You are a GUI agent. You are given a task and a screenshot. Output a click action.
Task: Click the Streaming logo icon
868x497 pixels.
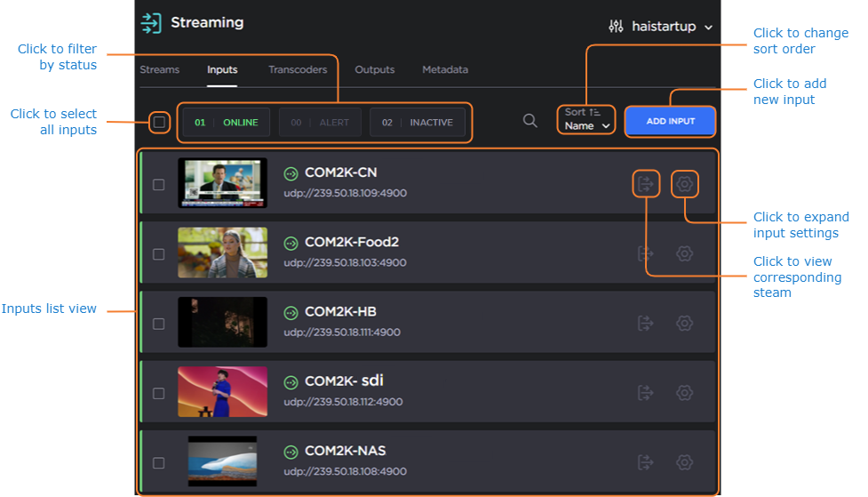tap(152, 23)
